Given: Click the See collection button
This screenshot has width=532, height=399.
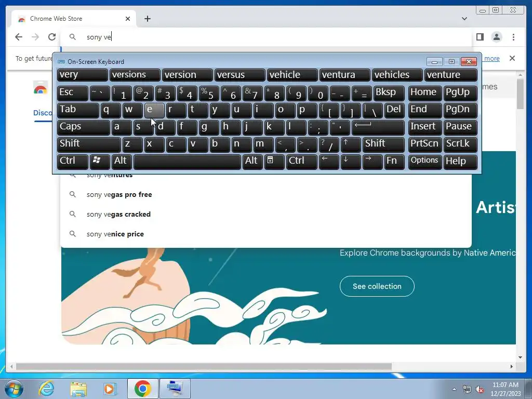Looking at the screenshot, I should click(377, 286).
